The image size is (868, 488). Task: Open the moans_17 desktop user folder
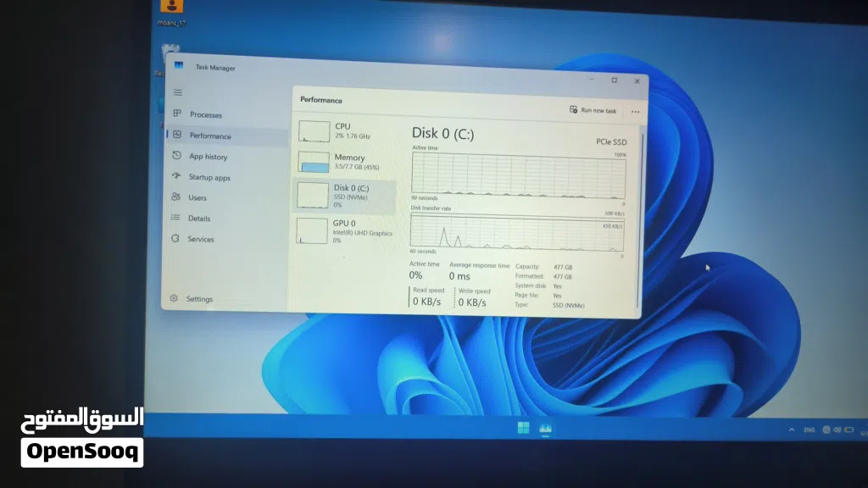pos(171,14)
